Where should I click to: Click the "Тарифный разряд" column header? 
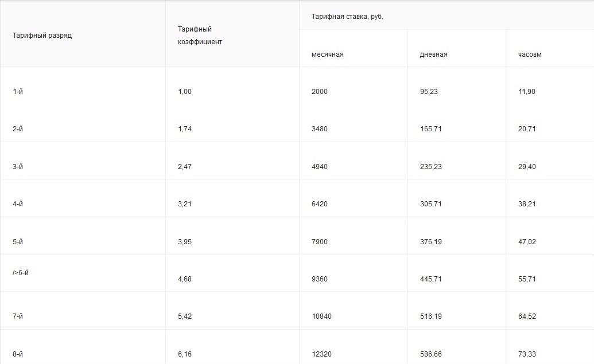click(42, 36)
